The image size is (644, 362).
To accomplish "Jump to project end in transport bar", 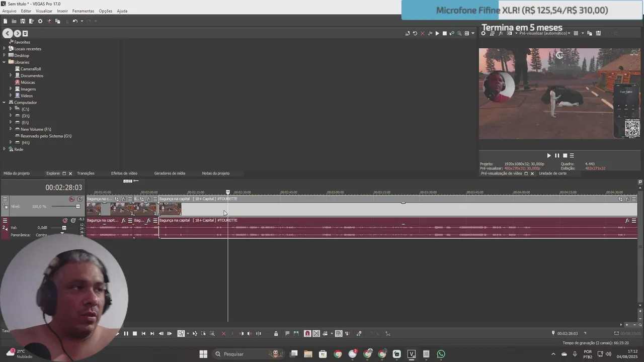I will pos(152,333).
